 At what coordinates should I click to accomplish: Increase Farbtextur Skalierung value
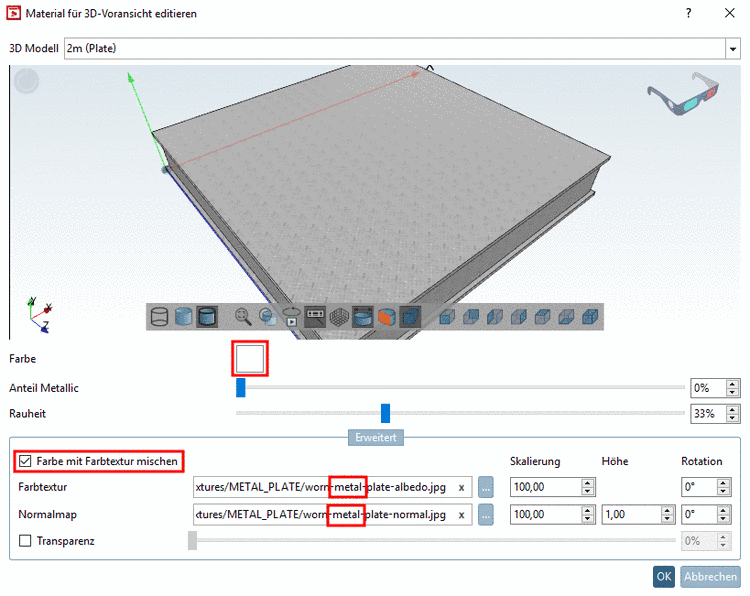click(x=587, y=483)
